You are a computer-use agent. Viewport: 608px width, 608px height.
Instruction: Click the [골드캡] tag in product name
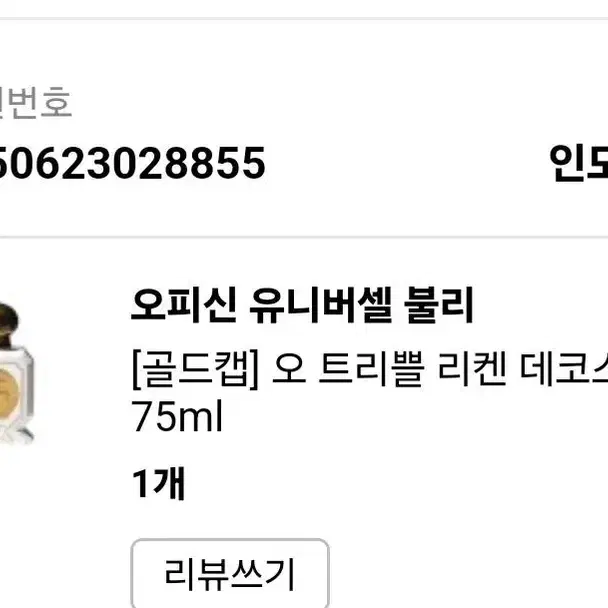[x=195, y=369]
